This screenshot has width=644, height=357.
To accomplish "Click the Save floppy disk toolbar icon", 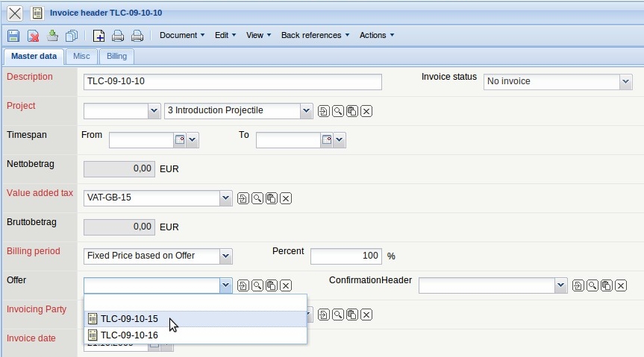I will pyautogui.click(x=13, y=35).
